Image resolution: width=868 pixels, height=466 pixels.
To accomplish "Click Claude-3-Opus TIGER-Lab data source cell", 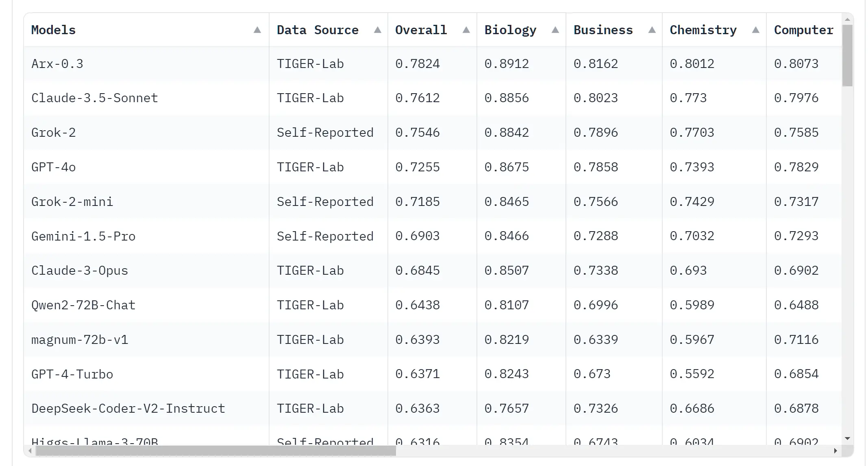I will click(328, 271).
